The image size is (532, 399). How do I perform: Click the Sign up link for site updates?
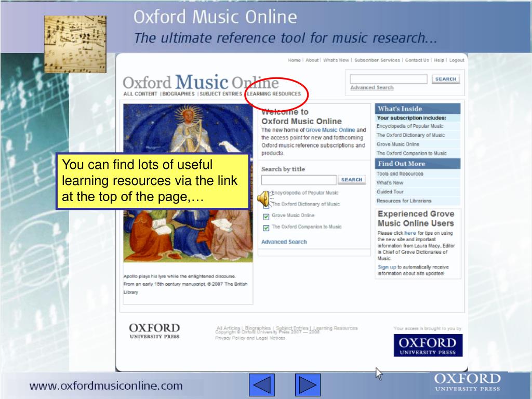[387, 267]
